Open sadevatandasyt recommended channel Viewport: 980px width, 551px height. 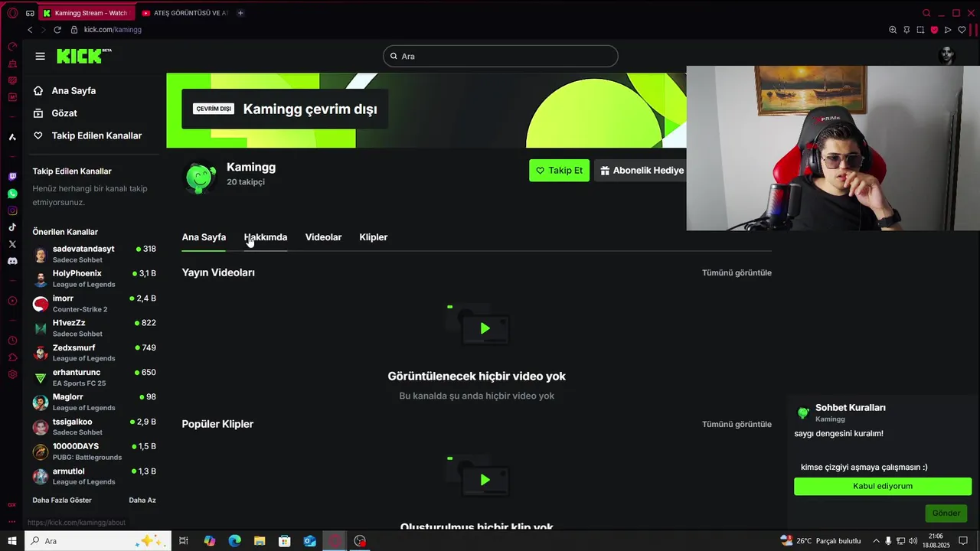pos(94,254)
